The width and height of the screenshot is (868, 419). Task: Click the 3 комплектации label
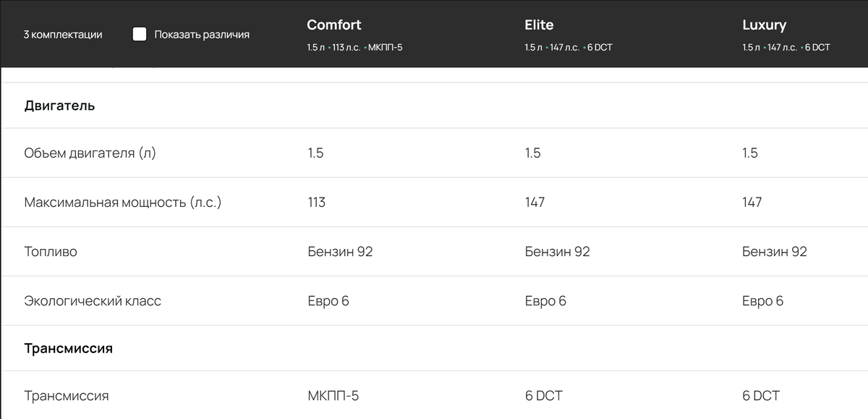(x=63, y=34)
